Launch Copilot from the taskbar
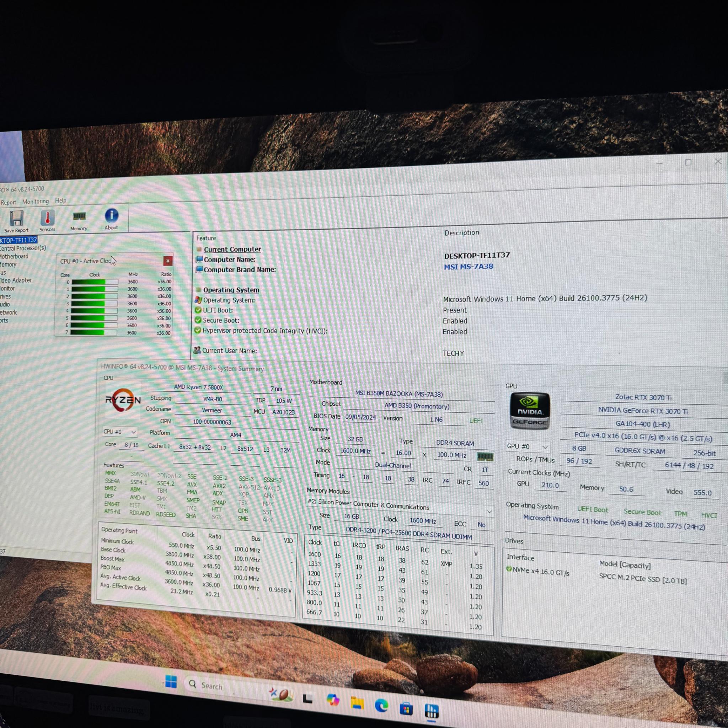The image size is (728, 728). pos(333,701)
